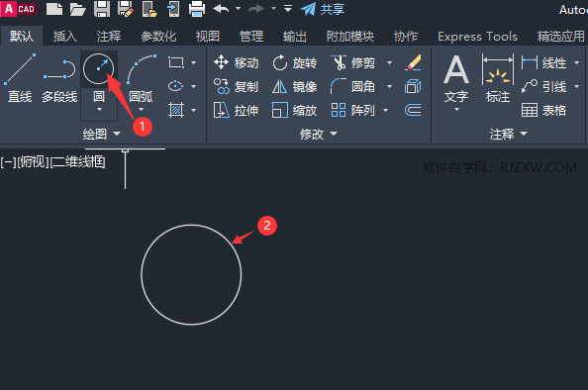Expand the 绘图 panel
588x390 pixels.
coord(102,134)
